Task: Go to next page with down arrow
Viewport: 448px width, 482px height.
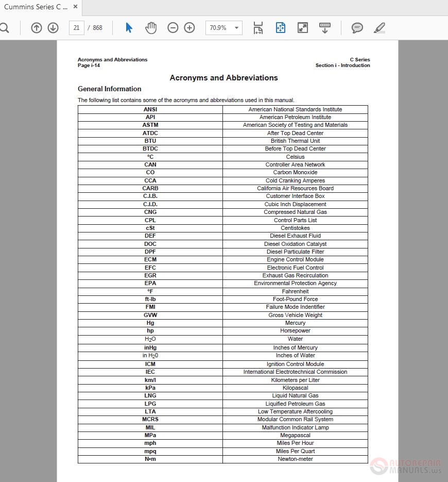Action: pos(53,28)
